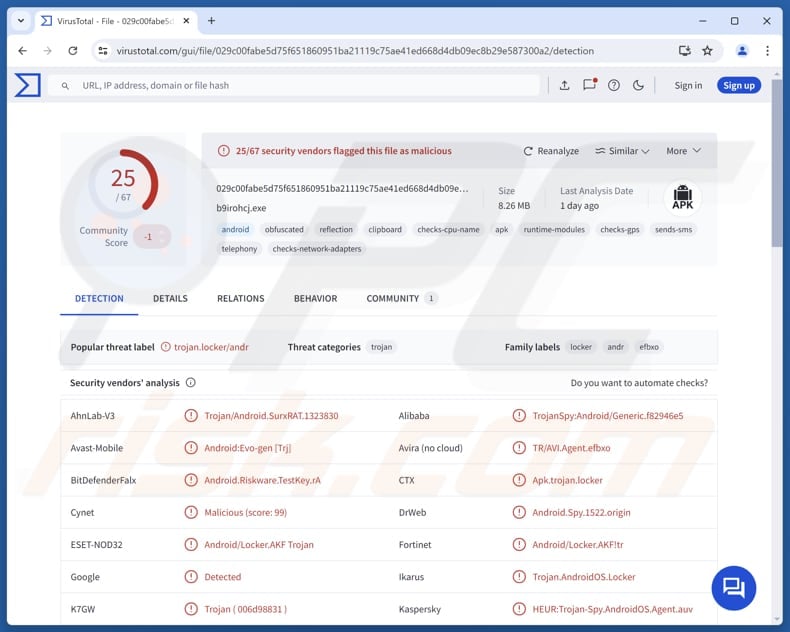
Task: Click the b9irohcj.exe file name
Action: 241,208
